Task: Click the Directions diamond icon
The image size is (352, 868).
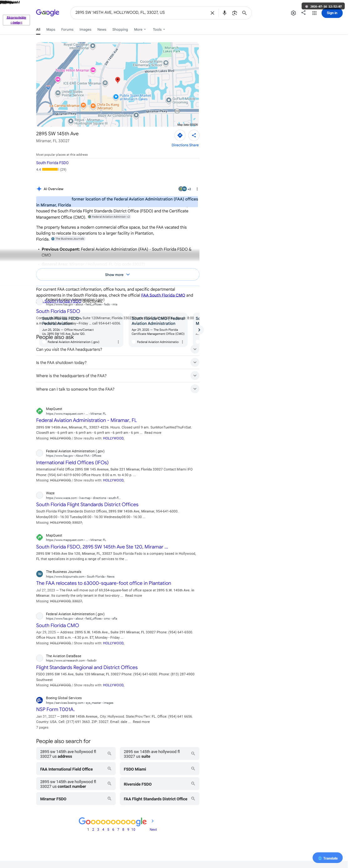Action: 180,135
